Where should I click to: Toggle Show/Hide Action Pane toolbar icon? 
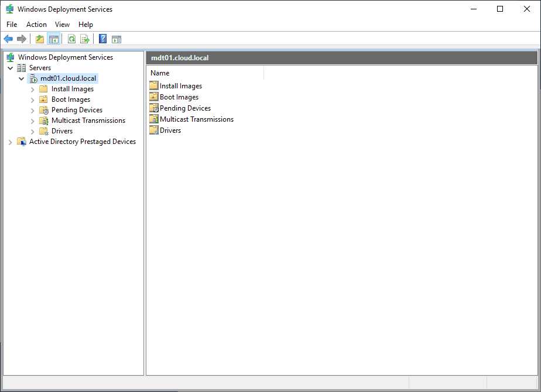click(117, 39)
